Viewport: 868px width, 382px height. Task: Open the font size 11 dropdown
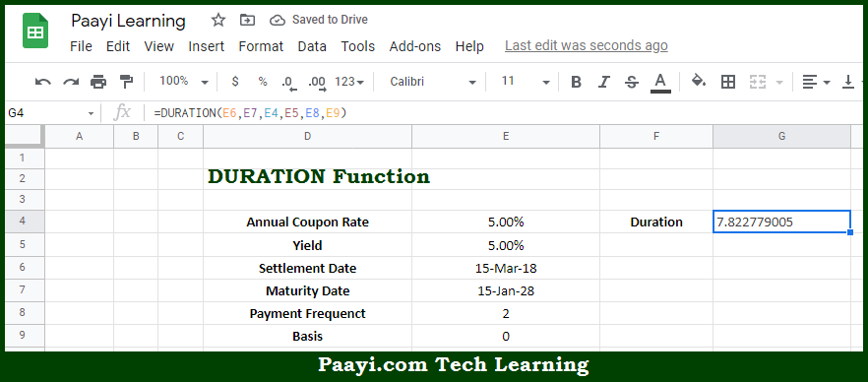[x=526, y=82]
